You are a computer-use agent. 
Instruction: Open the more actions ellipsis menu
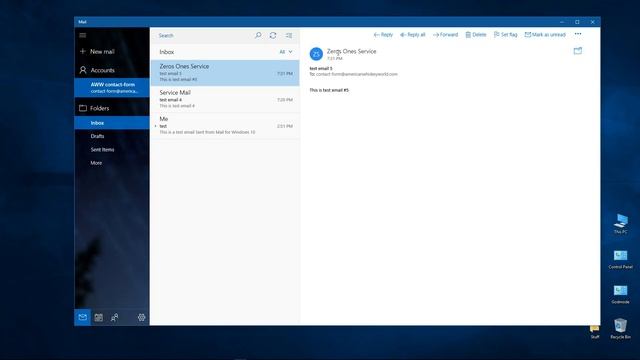pyautogui.click(x=578, y=34)
